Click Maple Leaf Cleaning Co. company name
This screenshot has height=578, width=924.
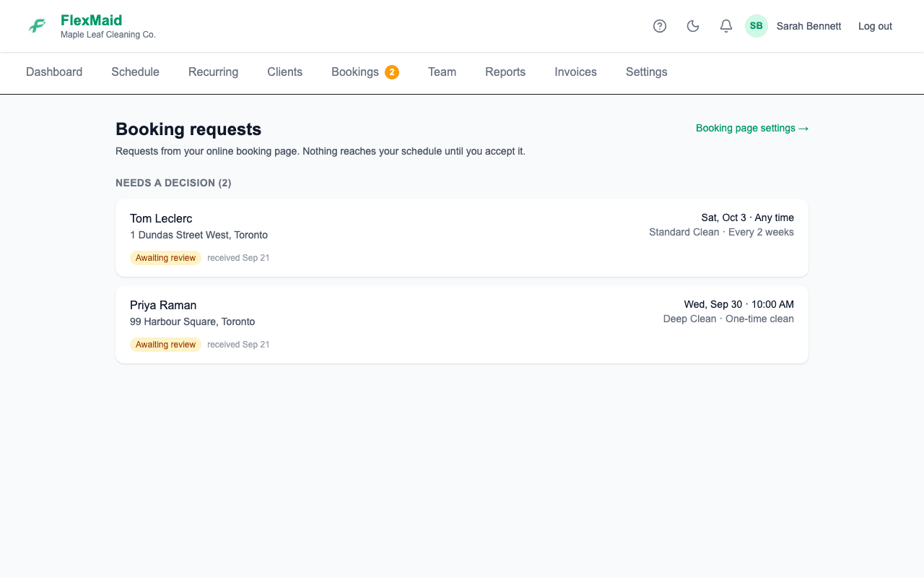(x=108, y=35)
